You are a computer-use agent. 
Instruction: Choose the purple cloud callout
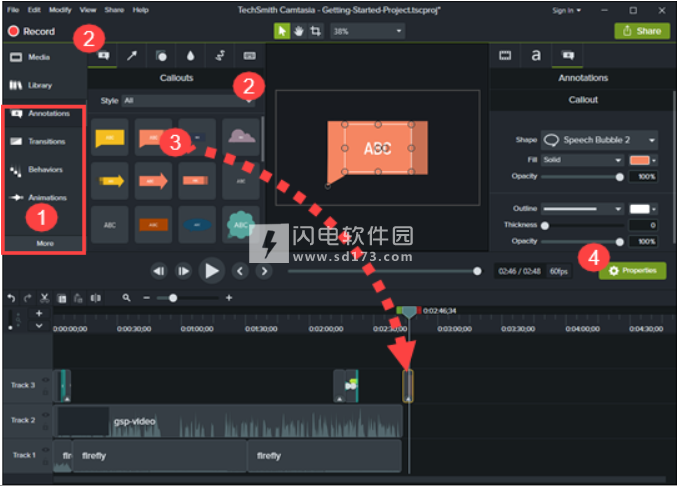(241, 138)
